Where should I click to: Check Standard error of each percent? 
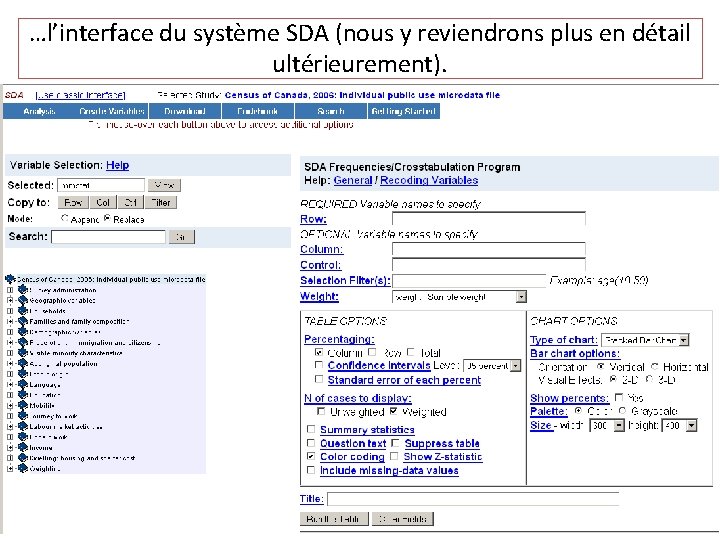[319, 379]
